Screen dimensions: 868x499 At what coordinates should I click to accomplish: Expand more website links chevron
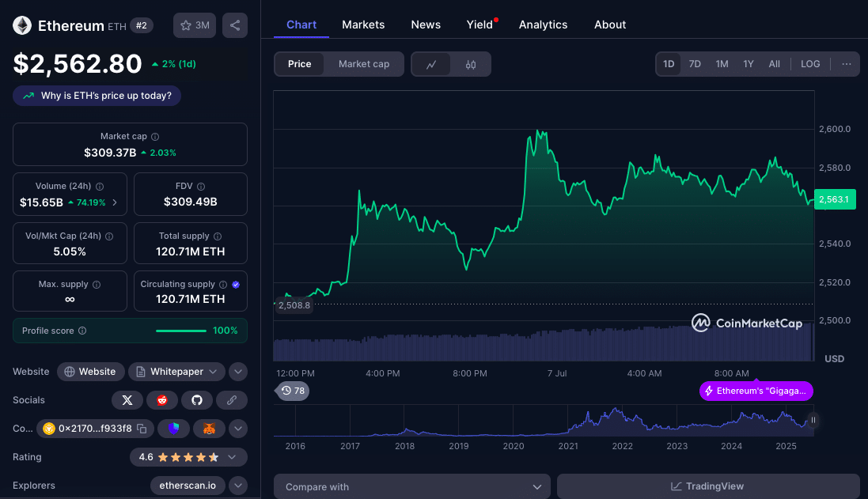[x=238, y=372]
